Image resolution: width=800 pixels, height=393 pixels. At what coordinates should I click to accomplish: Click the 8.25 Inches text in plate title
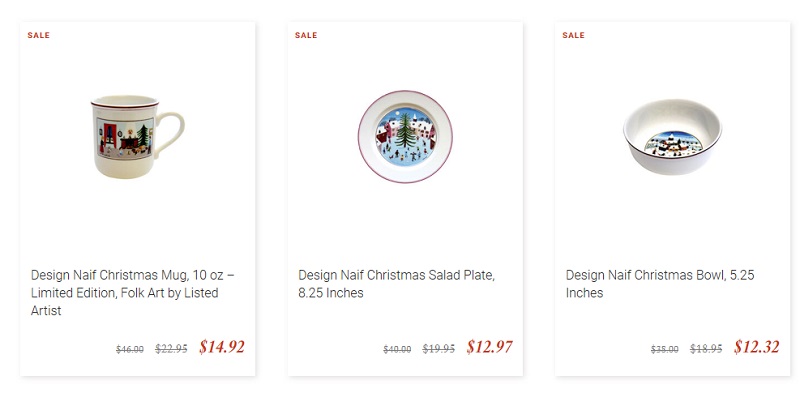(331, 293)
